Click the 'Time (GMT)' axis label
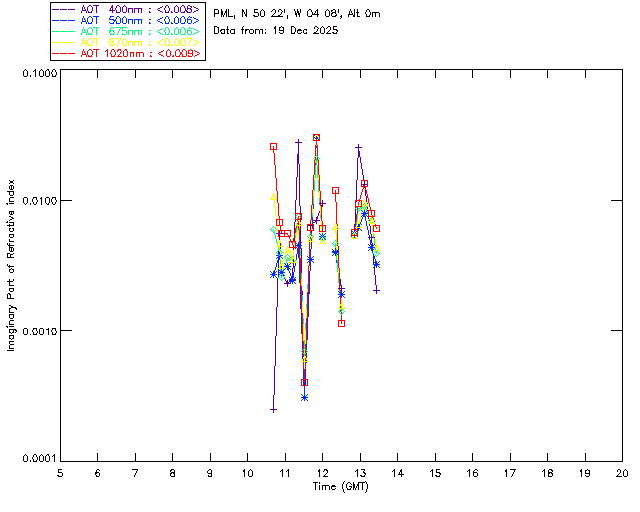Viewport: 640px width, 512px height. [340, 486]
